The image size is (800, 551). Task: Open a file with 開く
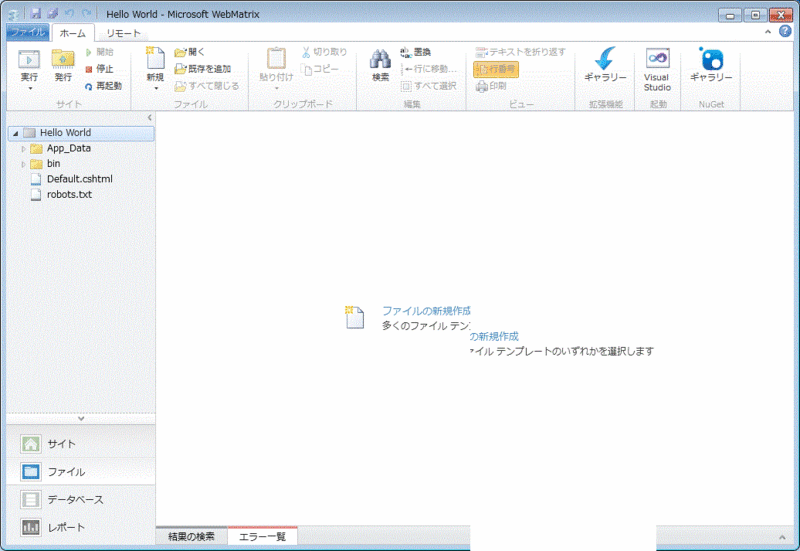point(189,52)
